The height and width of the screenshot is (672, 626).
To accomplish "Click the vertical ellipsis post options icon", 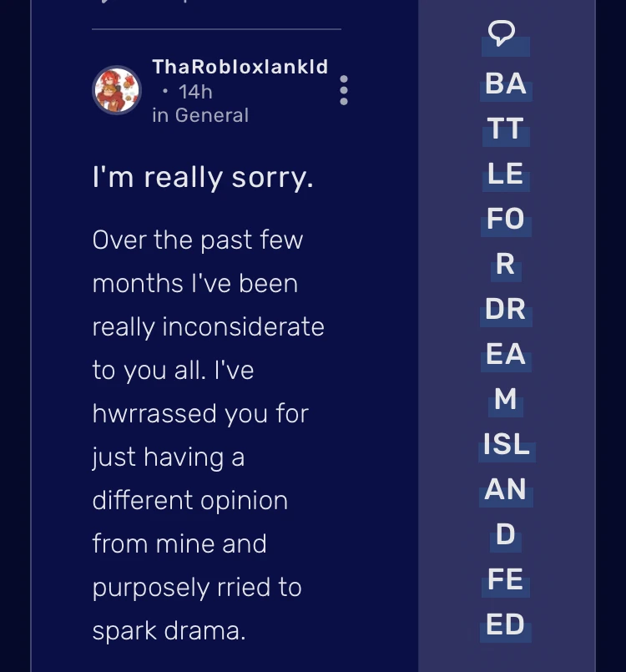I will [342, 91].
